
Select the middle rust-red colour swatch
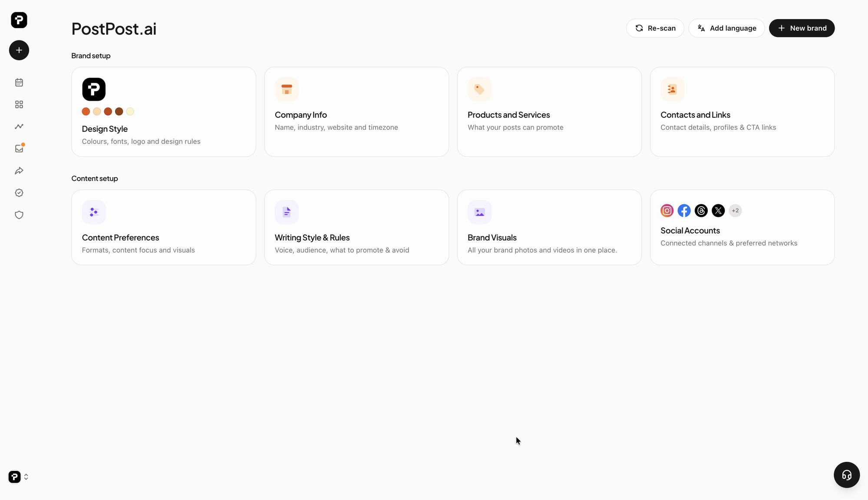coord(108,112)
